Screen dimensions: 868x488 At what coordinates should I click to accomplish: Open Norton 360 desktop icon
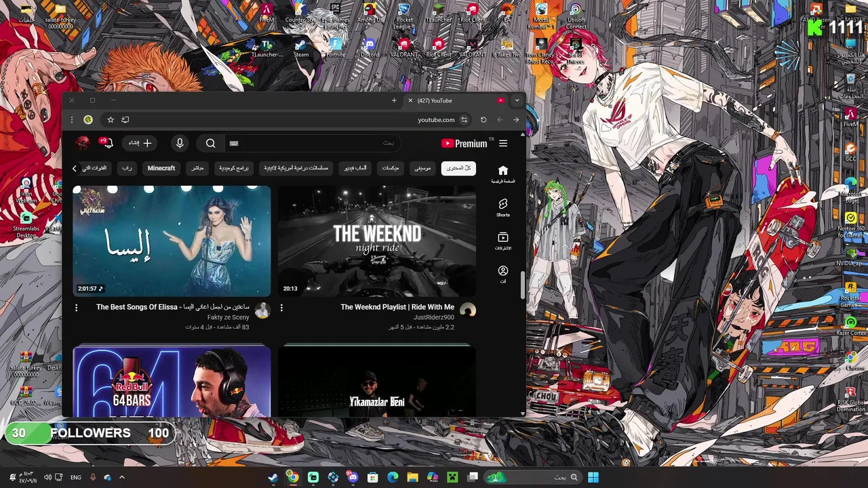click(850, 224)
